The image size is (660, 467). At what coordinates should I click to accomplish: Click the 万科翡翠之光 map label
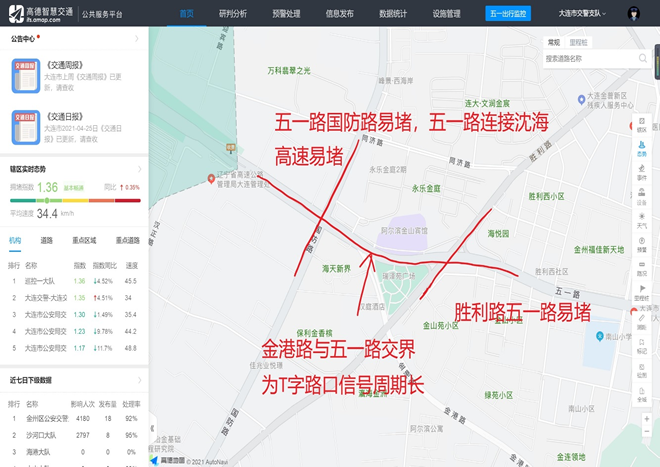pos(289,71)
